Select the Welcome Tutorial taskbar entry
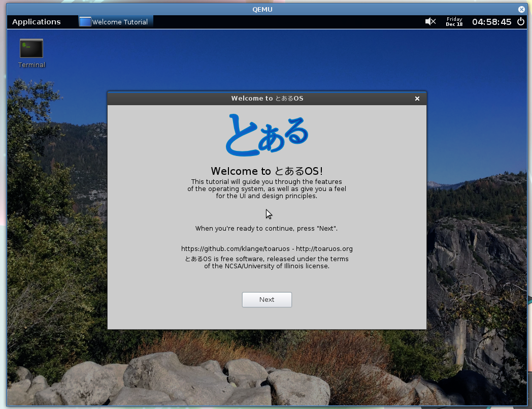 click(x=116, y=22)
